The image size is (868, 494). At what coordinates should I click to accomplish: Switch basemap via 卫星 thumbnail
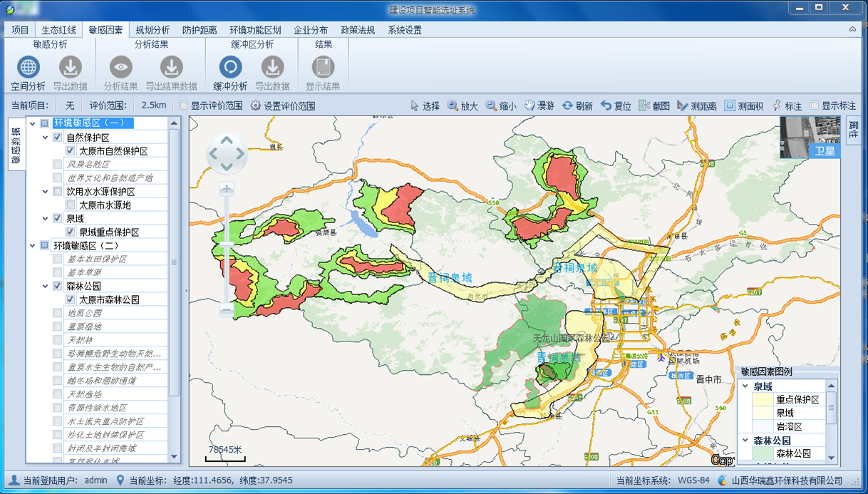click(x=810, y=137)
